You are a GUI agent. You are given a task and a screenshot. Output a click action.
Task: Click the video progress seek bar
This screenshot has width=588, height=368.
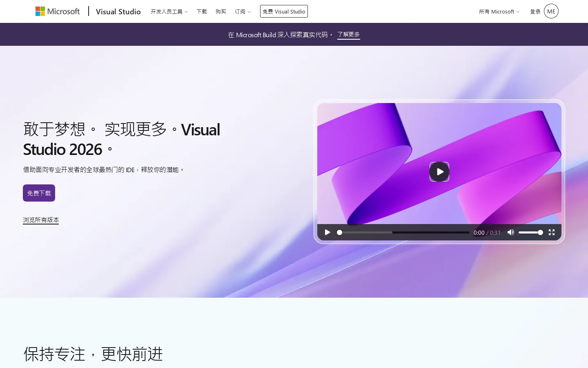coord(403,232)
